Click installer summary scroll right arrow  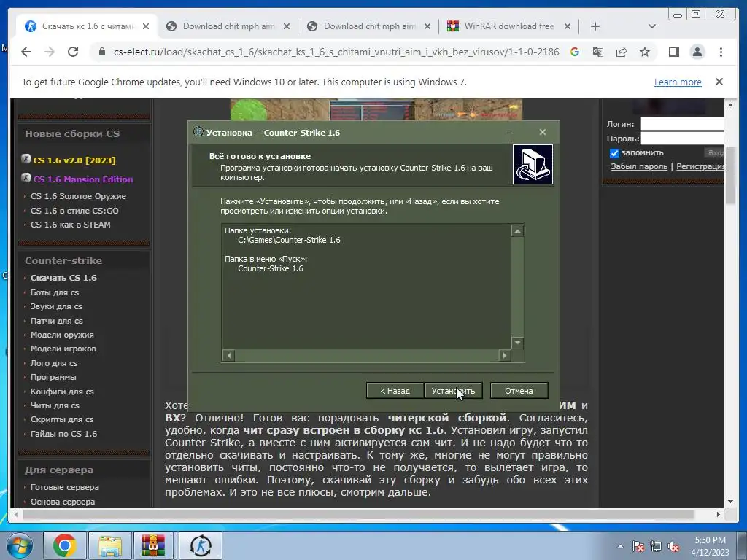click(505, 355)
